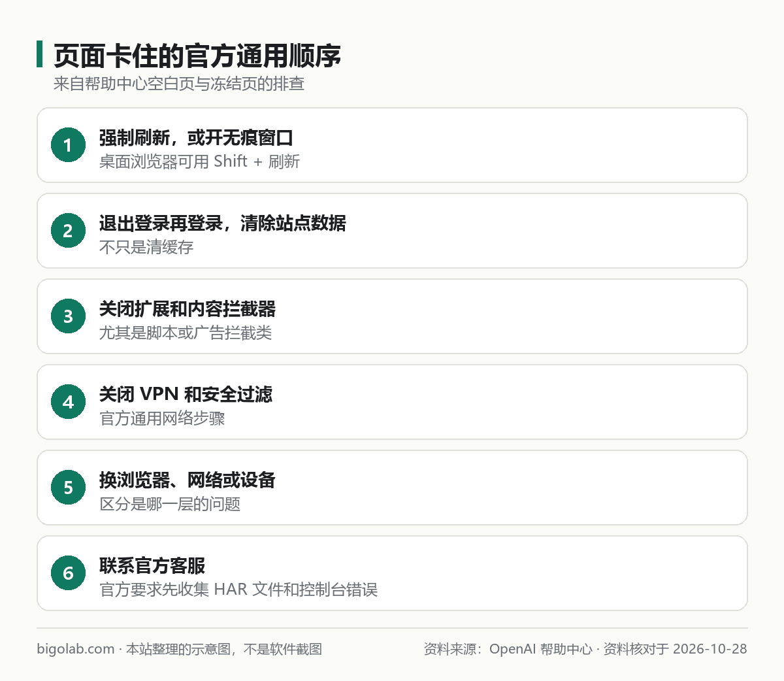The image size is (784, 681).
Task: Click the source line 资料来源：OpenAI 帮助中心
Action: (x=508, y=649)
